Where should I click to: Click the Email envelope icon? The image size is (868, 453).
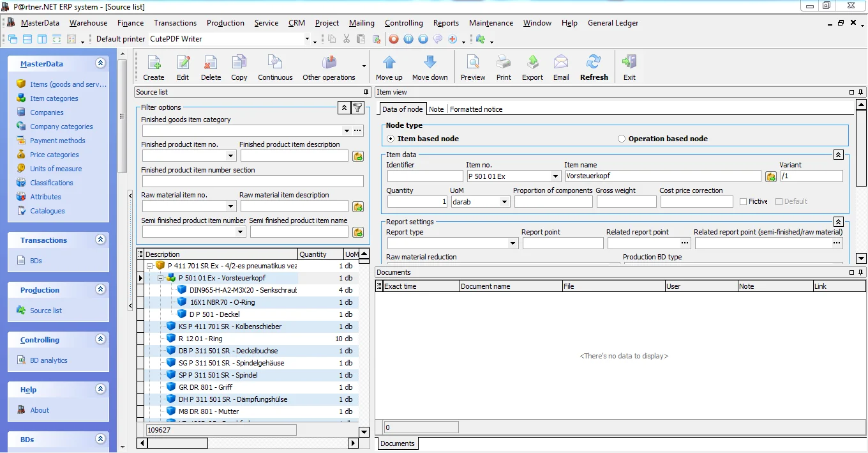[560, 63]
